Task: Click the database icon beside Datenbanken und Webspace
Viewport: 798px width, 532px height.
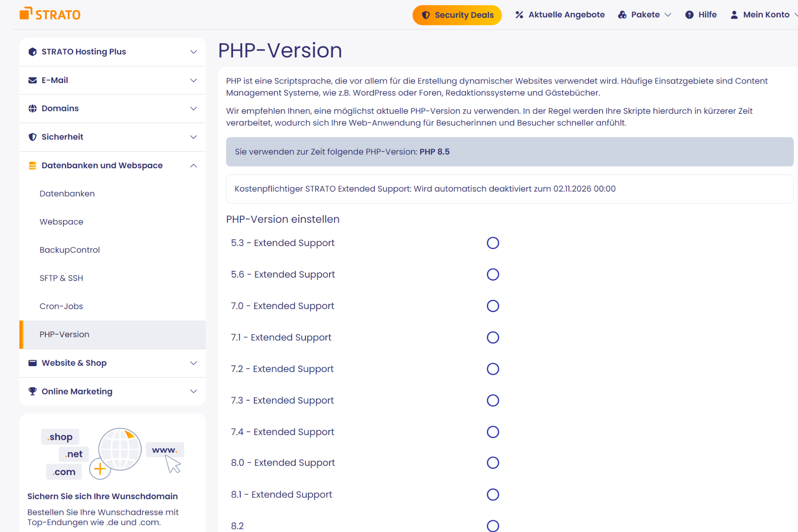Action: click(x=32, y=165)
